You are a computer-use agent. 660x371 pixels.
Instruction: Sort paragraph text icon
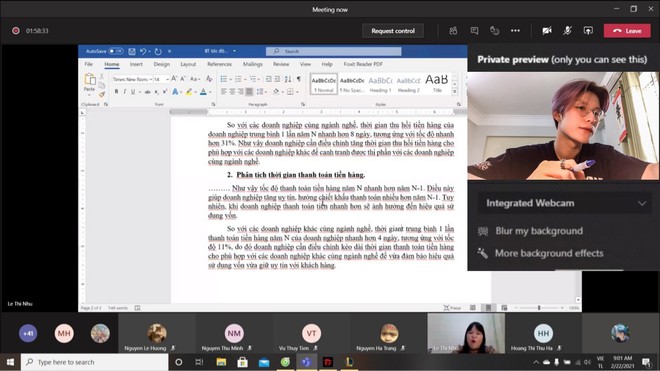pos(288,79)
